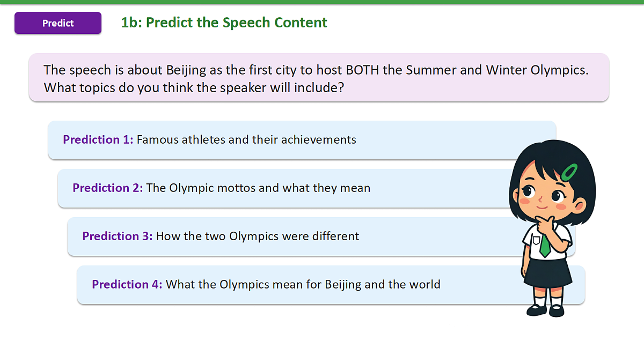
Task: Click the 'Prediction 1:' purple label
Action: coord(98,139)
